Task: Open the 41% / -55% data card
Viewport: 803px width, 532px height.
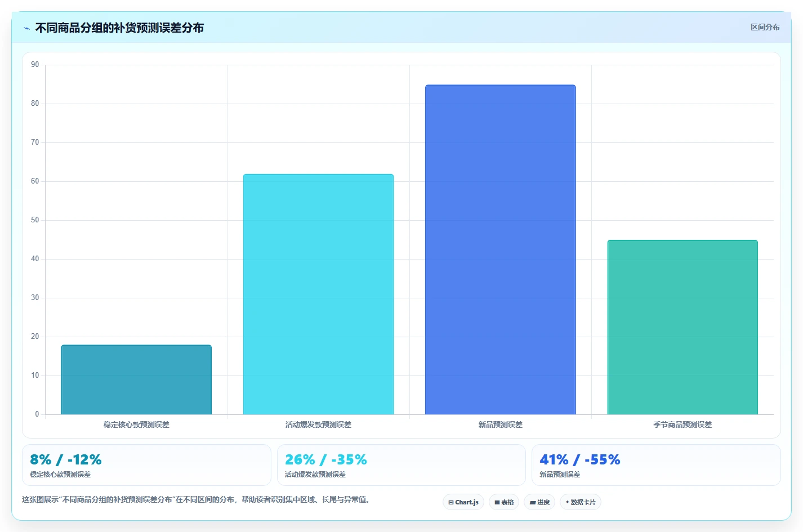Action: coord(656,465)
